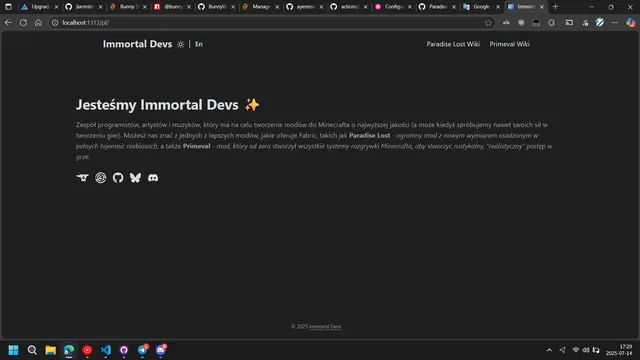Open the Discord social icon
640x360 pixels.
[153, 178]
